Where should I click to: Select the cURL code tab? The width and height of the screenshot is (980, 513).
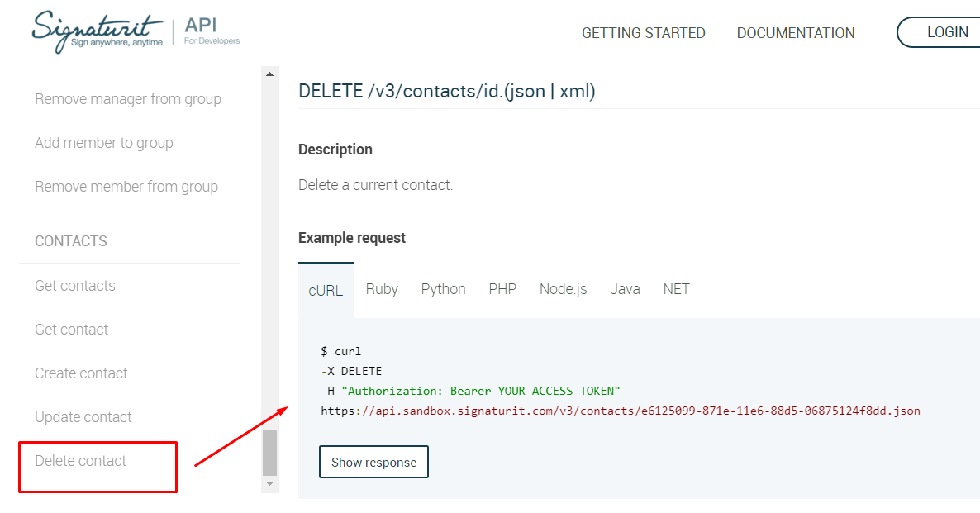click(326, 290)
